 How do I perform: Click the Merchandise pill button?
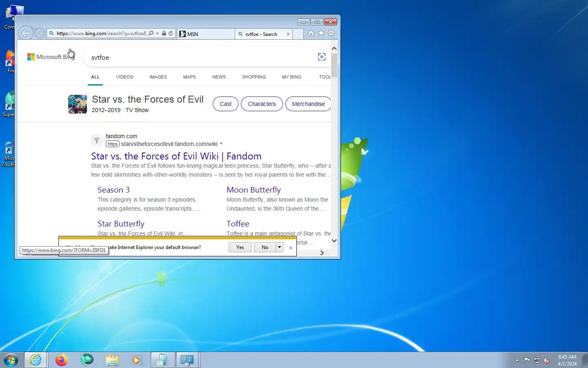308,104
